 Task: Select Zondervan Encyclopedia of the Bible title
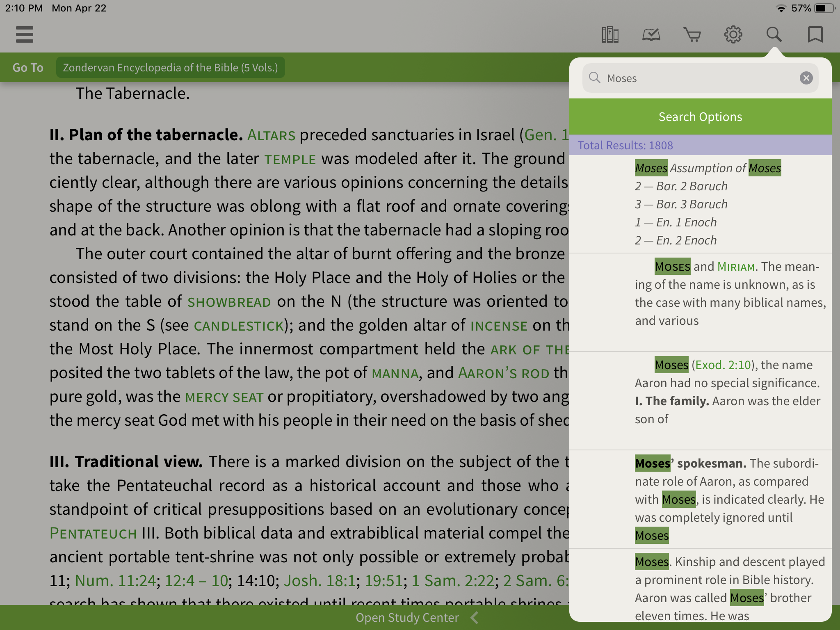click(x=170, y=68)
